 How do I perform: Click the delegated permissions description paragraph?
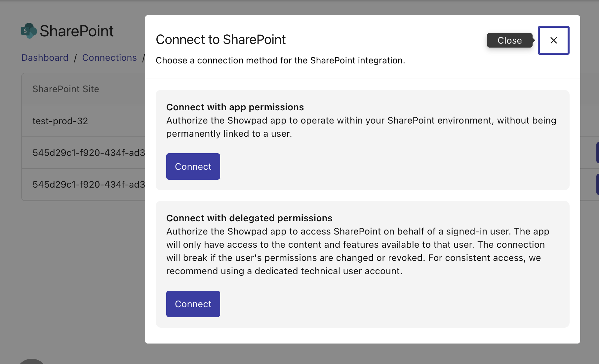(357, 251)
